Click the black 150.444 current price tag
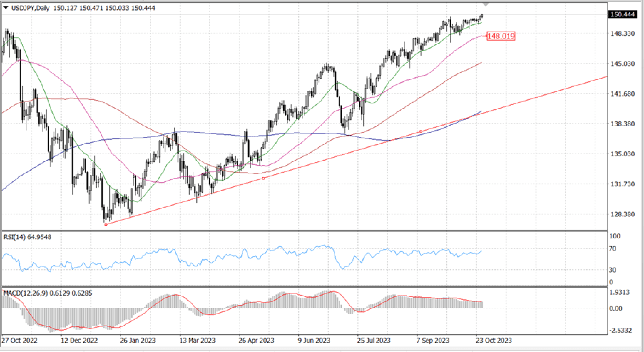644x352 pixels. (x=622, y=15)
